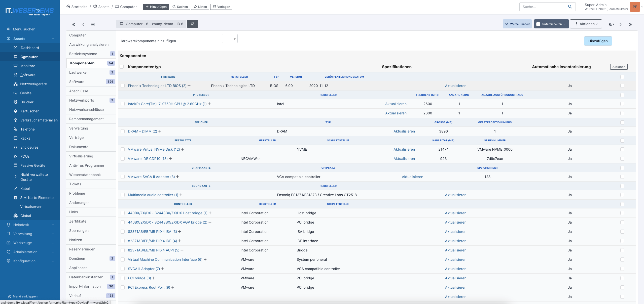Viewport: 644px width, 304px height.
Task: Click Aktualisieren for Phoenix BIOS row
Action: [456, 86]
